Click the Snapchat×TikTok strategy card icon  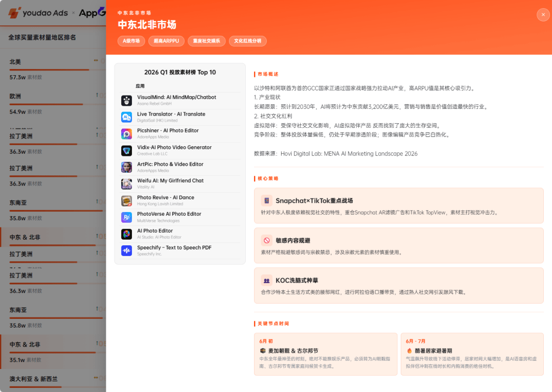266,200
